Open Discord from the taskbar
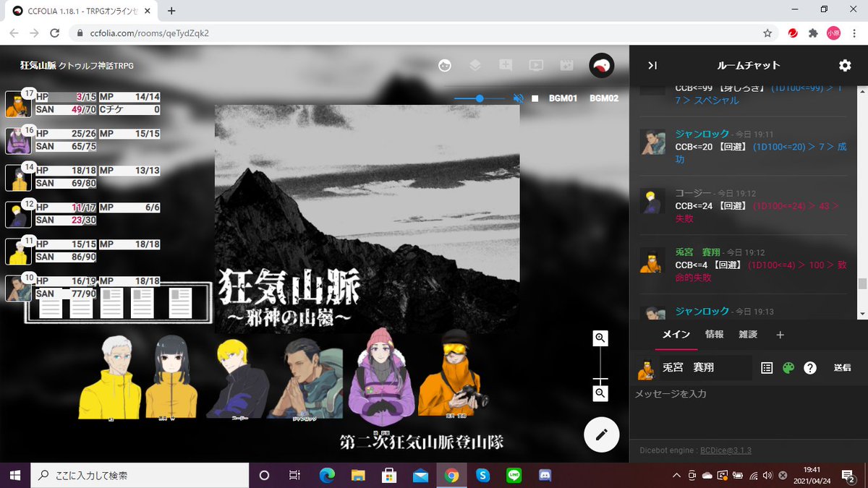 (x=545, y=475)
